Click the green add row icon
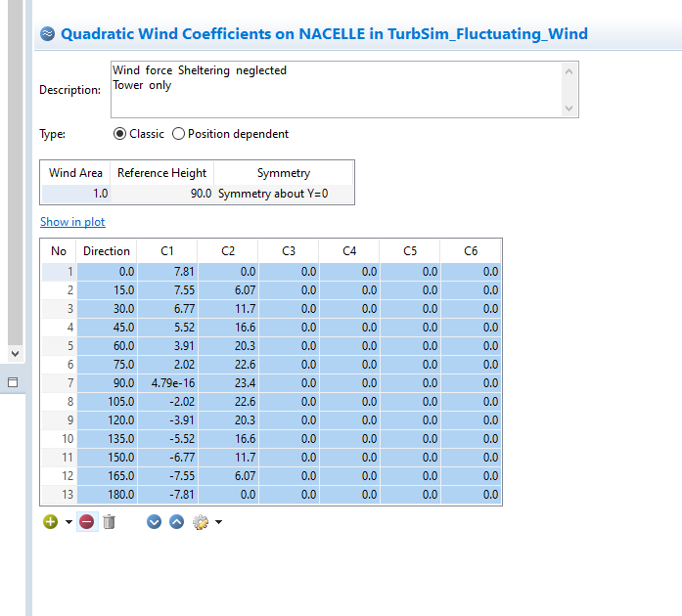This screenshot has width=682, height=616. click(51, 522)
